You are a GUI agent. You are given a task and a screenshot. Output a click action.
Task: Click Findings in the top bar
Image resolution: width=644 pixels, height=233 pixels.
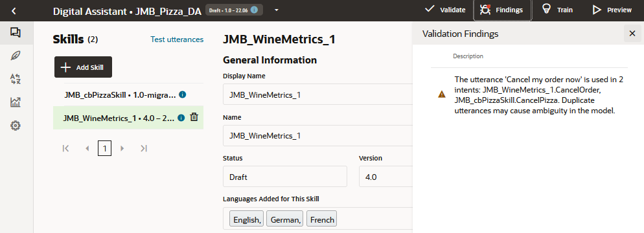tap(503, 10)
